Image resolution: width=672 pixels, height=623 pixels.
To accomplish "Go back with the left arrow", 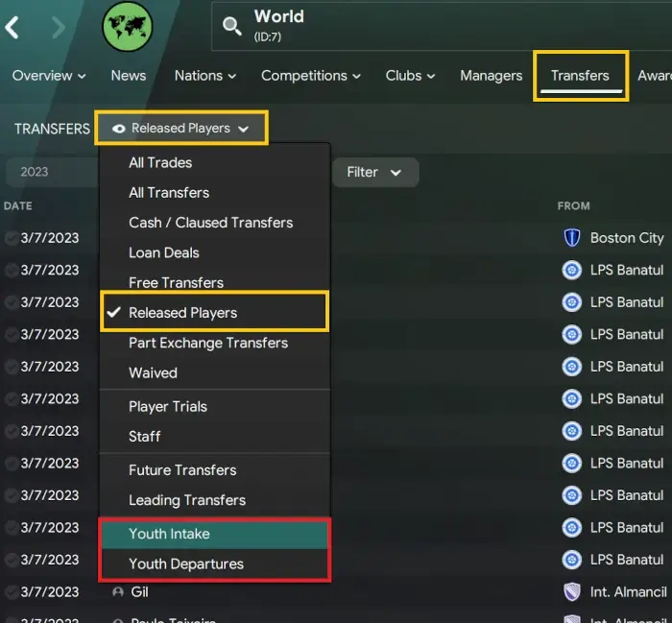I will point(12,28).
